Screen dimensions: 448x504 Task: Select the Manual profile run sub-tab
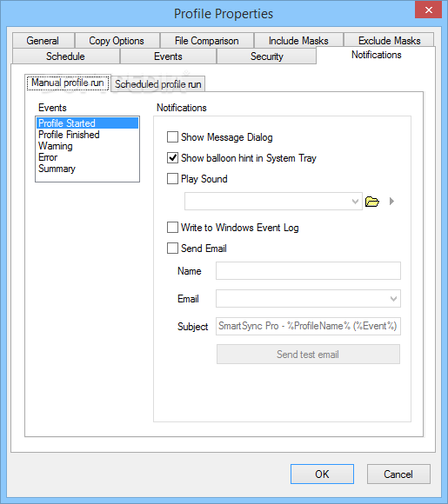tap(68, 83)
